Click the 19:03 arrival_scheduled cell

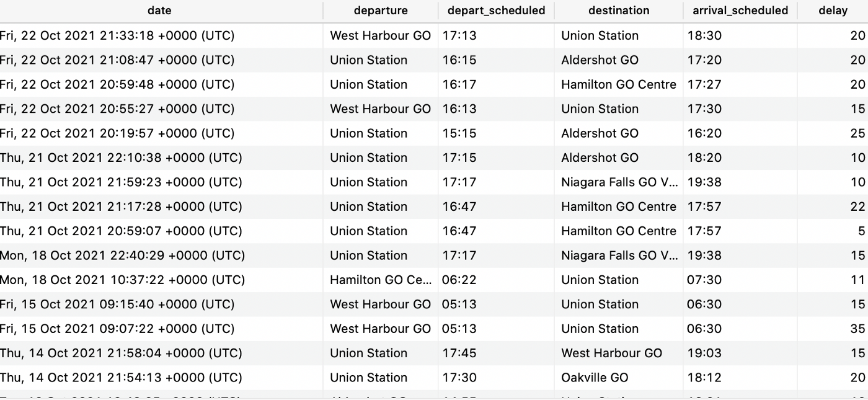[x=704, y=353]
